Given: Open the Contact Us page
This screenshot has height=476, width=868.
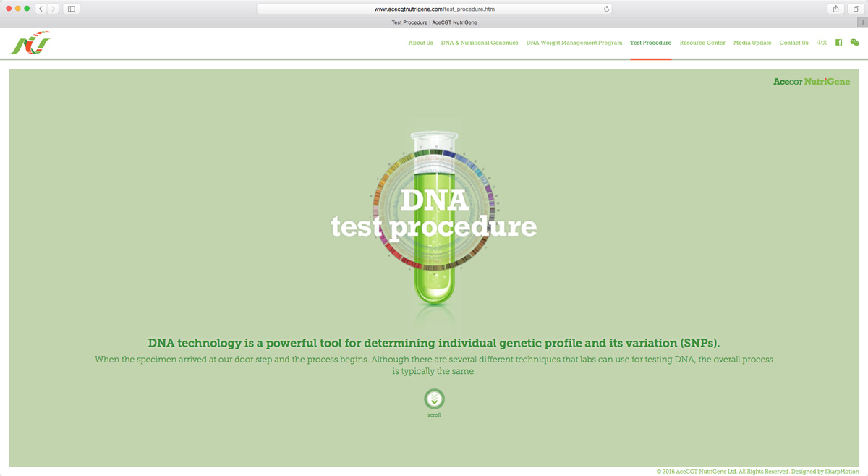Looking at the screenshot, I should (x=793, y=43).
